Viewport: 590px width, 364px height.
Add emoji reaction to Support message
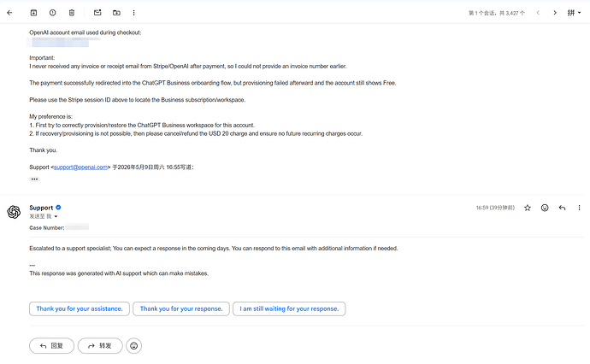[545, 208]
